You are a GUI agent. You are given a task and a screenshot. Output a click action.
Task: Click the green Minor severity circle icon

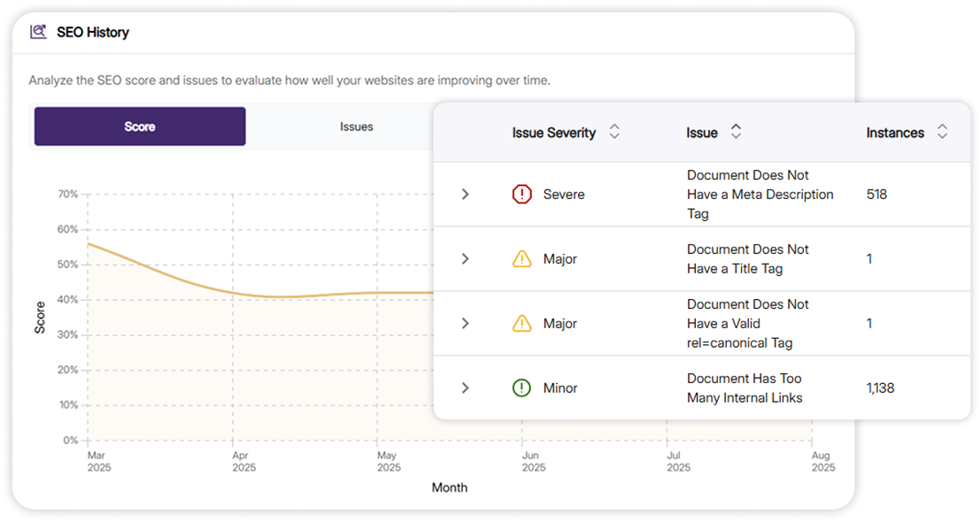(522, 388)
